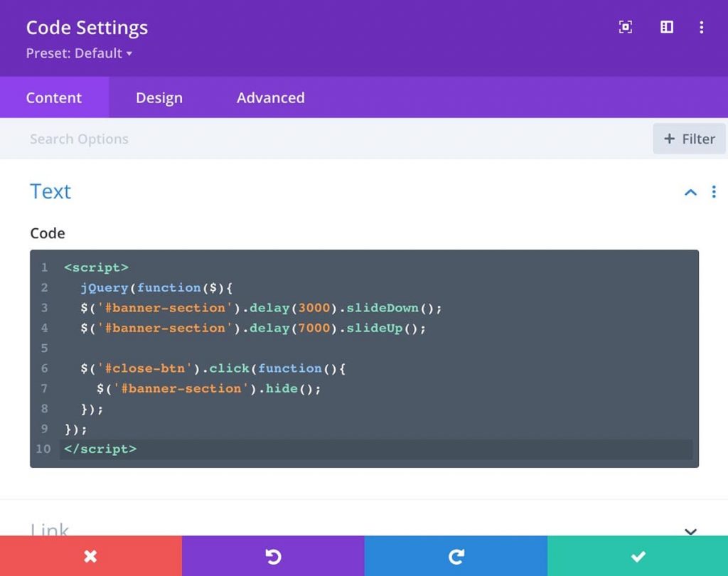Open the Code Settings options menu
Screen dimensions: 728x576
[x=702, y=27]
